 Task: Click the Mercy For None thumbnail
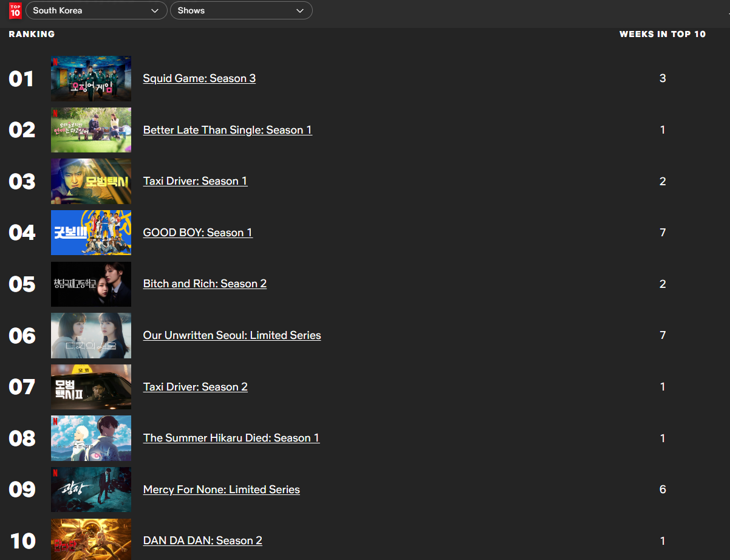pyautogui.click(x=91, y=490)
